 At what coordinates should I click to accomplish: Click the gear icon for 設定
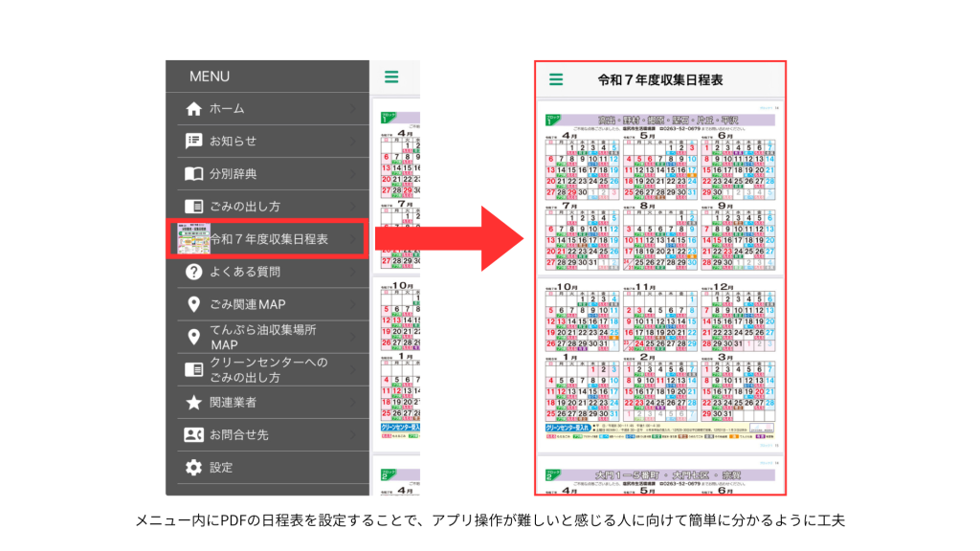(193, 467)
